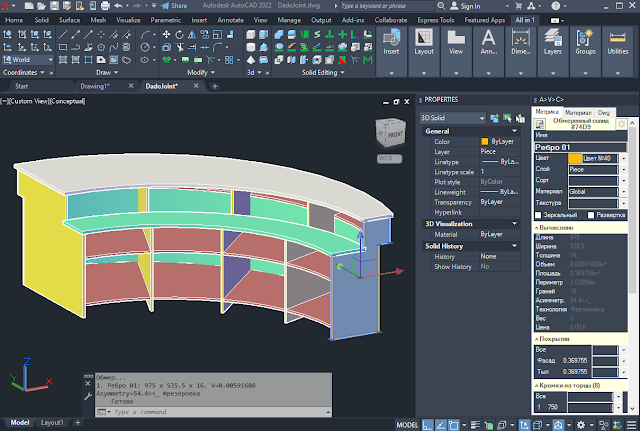Click the Quick Select icon in Properties
This screenshot has width=640, height=431.
(520, 118)
